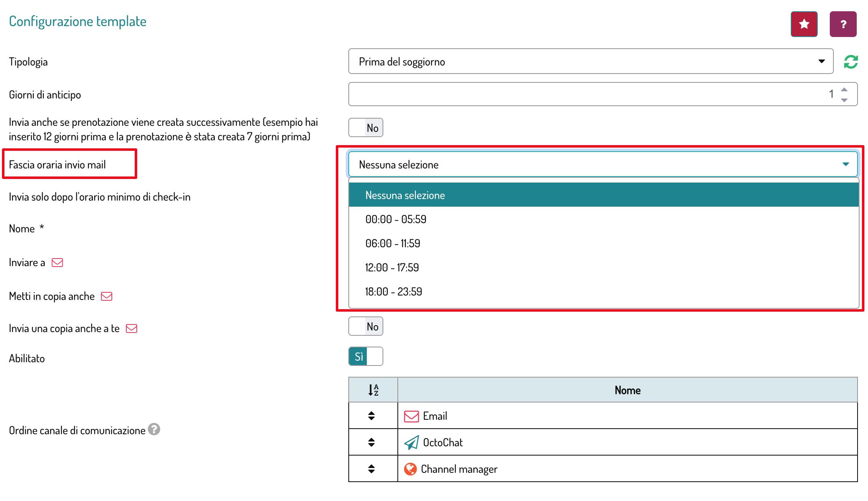
Task: Click the A-Z sort icon in table header
Action: (x=373, y=390)
